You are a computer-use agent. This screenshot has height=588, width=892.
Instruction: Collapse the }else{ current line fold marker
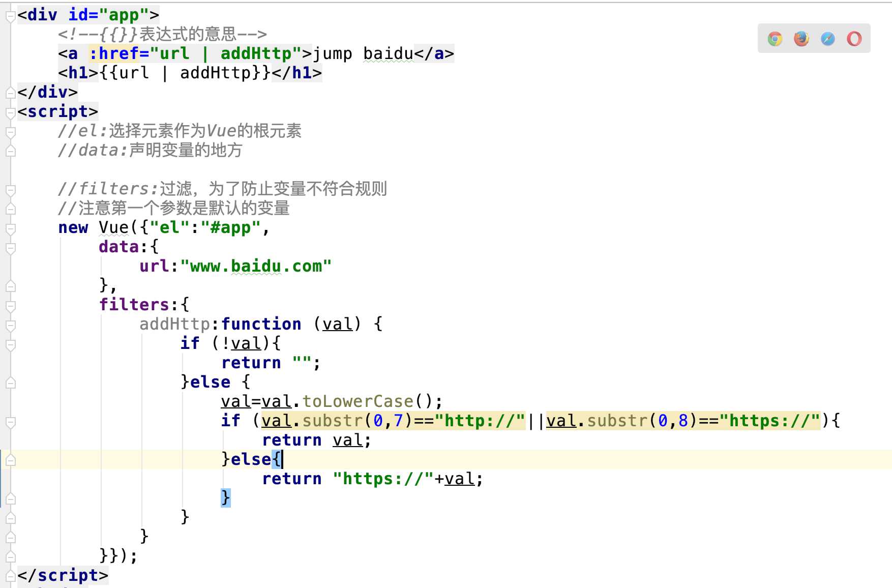coord(10,460)
